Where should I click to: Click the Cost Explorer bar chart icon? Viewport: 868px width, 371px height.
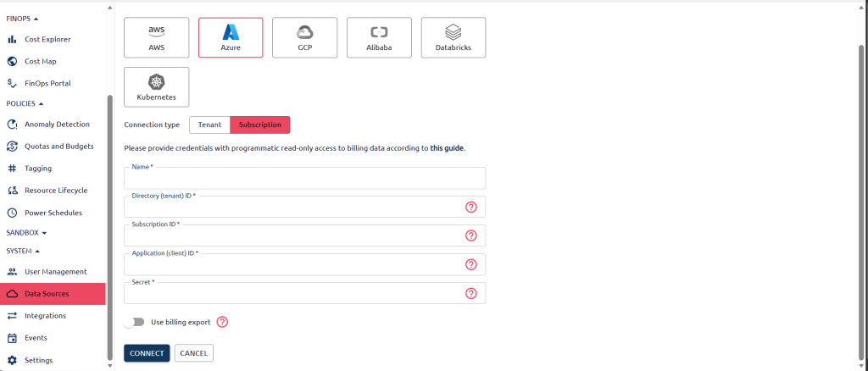tap(12, 39)
